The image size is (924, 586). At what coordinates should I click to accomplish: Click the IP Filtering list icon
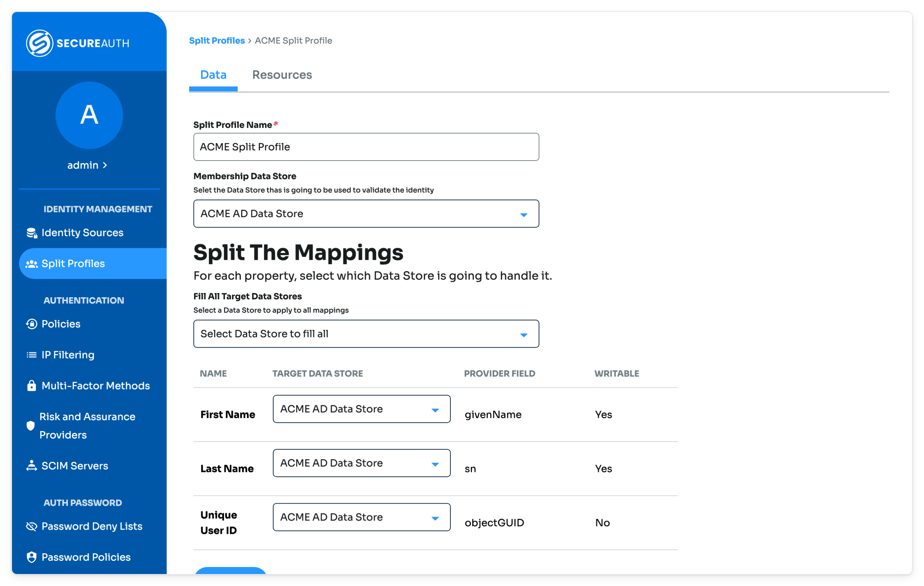(31, 355)
